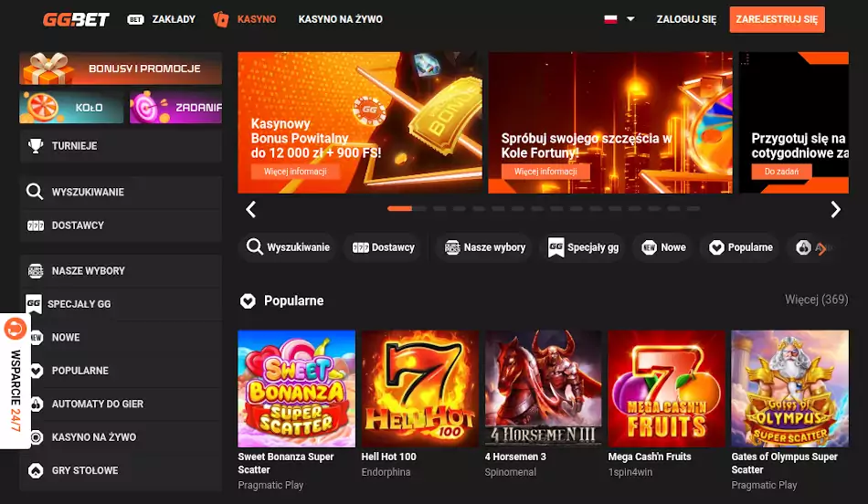This screenshot has width=868, height=504.
Task: Click the magnifier icon in the filter bar
Action: [x=255, y=247]
